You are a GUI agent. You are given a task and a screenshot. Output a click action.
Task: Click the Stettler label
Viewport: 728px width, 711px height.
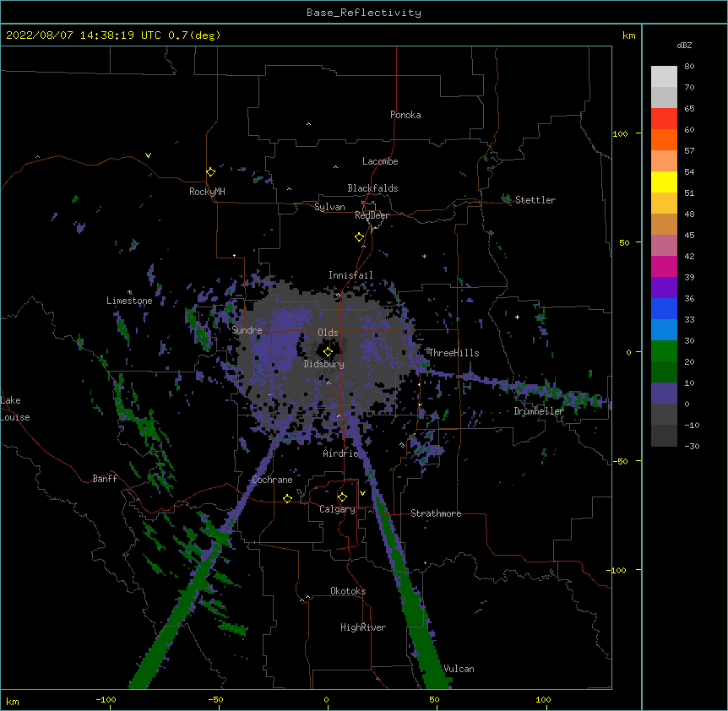click(x=535, y=200)
